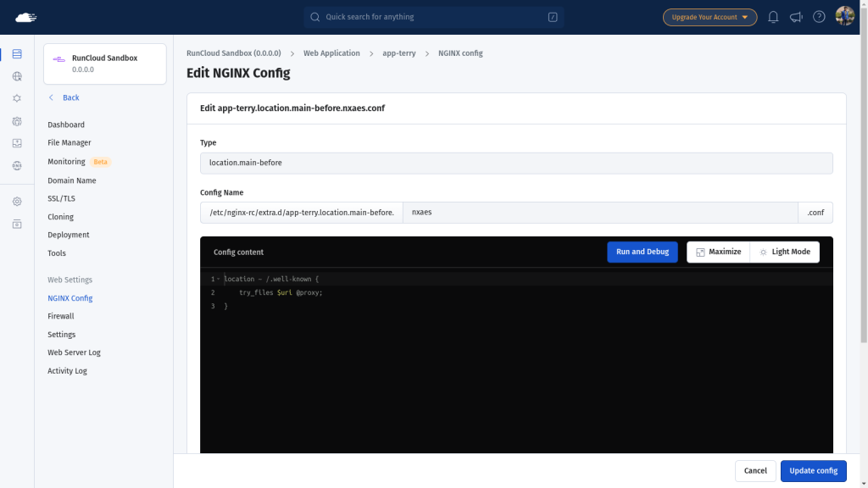Screen dimensions: 868x488
Task: Click the config name input field
Action: 600,212
